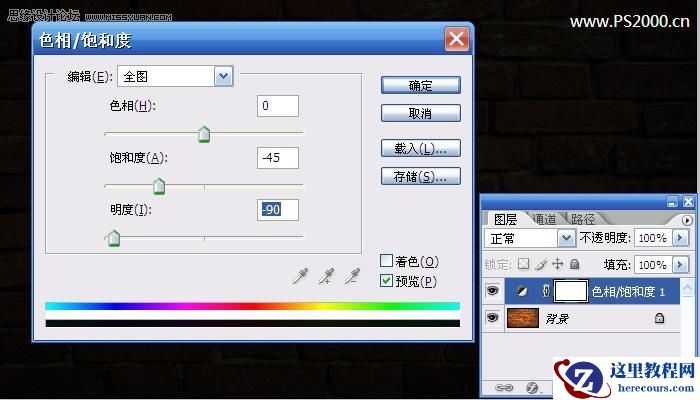Enable the 着色 colorize checkbox
The height and width of the screenshot is (400, 700).
(x=386, y=261)
